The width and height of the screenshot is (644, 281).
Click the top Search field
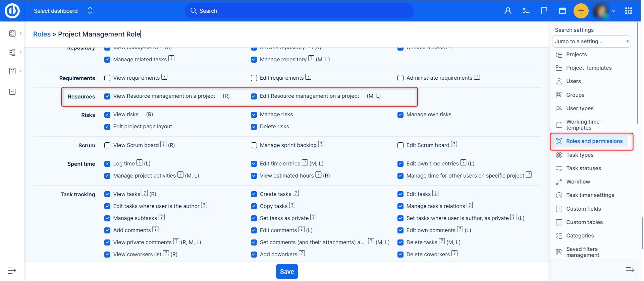click(x=299, y=11)
